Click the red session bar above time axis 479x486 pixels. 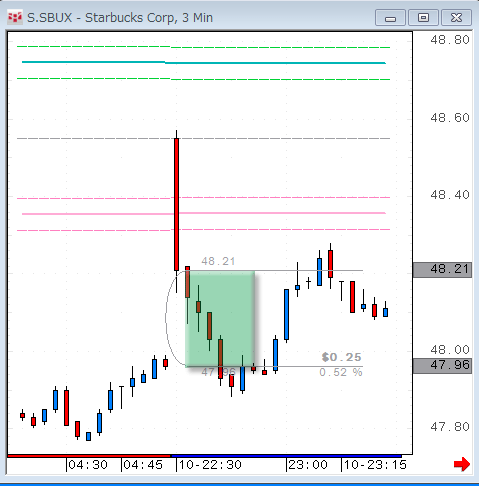point(89,456)
